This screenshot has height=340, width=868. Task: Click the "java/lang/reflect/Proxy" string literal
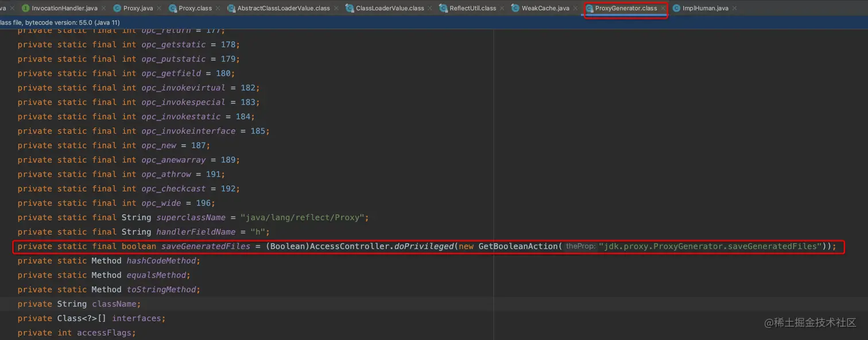(x=302, y=217)
